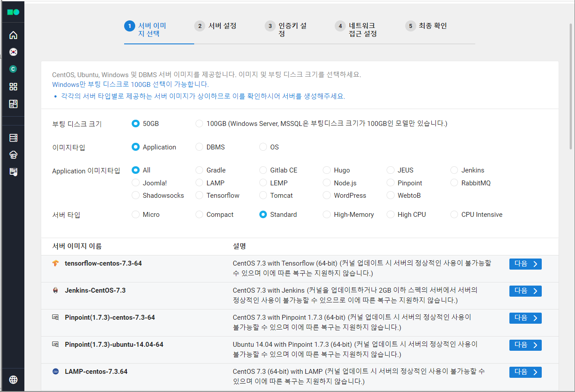Select 'All' application image type

coord(136,170)
